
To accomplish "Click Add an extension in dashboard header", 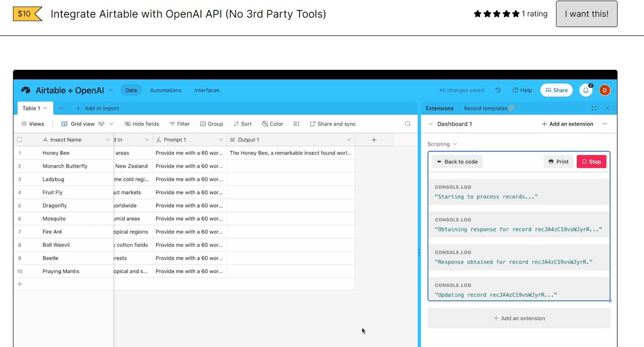I will click(x=567, y=124).
